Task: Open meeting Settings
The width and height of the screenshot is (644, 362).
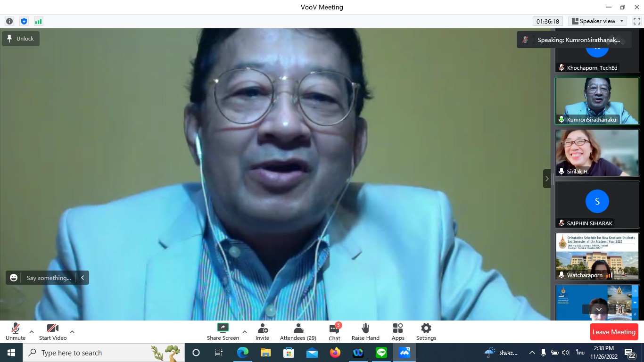Action: pyautogui.click(x=426, y=332)
